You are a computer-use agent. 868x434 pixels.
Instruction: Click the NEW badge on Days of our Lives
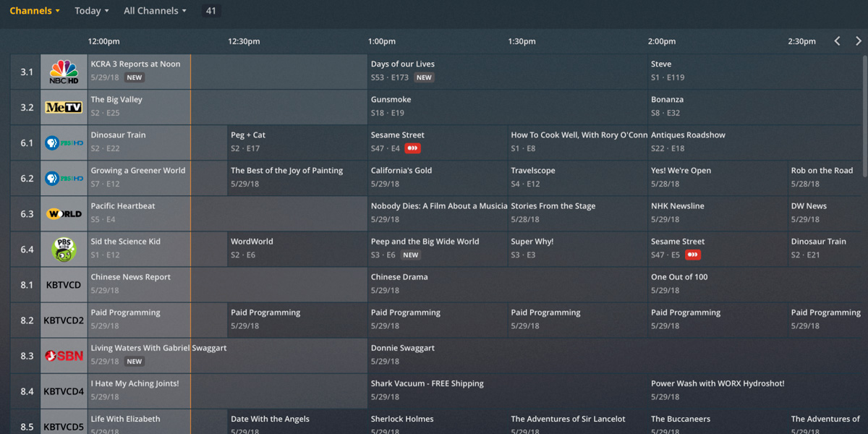pos(424,77)
